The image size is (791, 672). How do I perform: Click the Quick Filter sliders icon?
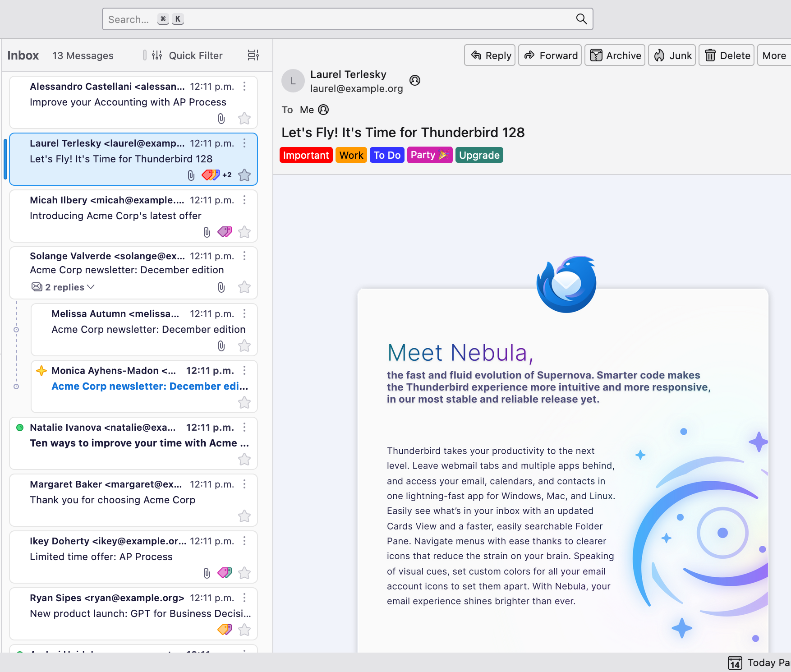tap(157, 55)
